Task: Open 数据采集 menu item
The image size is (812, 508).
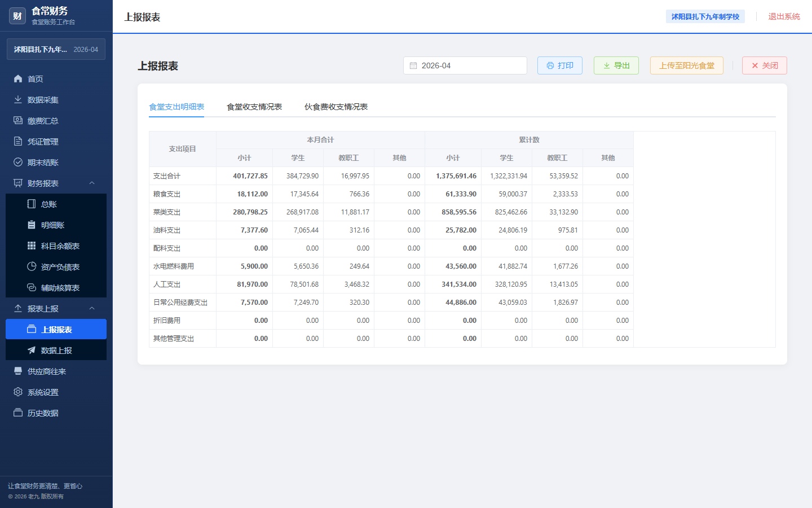Action: [56, 99]
